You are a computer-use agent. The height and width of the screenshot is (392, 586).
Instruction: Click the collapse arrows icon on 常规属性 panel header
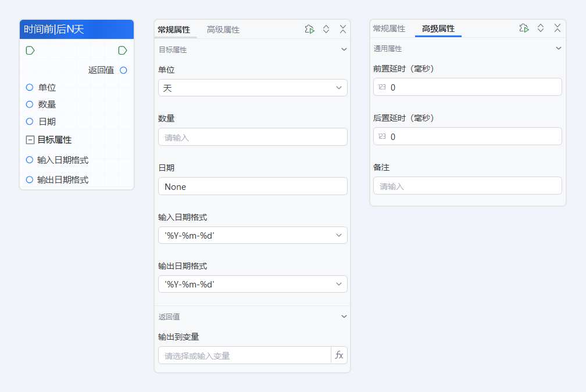click(326, 28)
